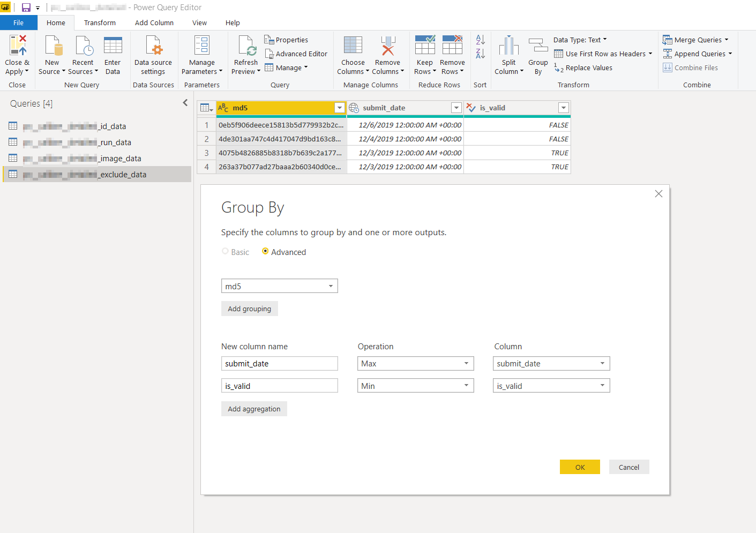
Task: Open the submit_date column dropdown
Action: click(551, 364)
